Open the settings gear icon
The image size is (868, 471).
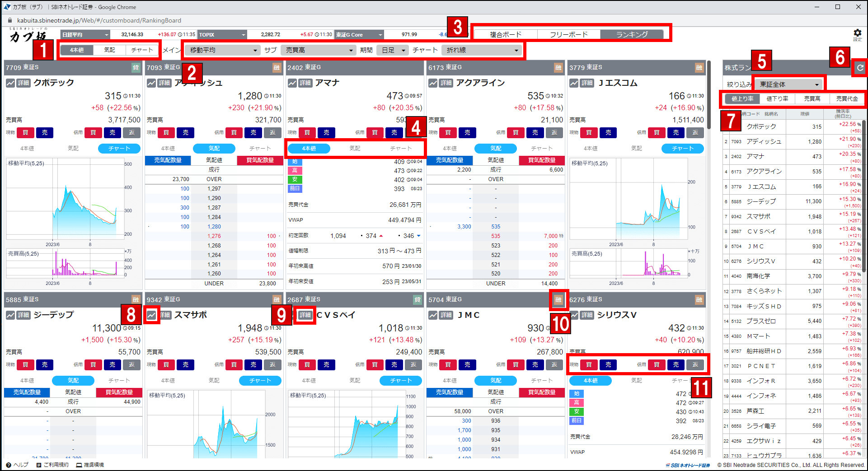[x=857, y=33]
